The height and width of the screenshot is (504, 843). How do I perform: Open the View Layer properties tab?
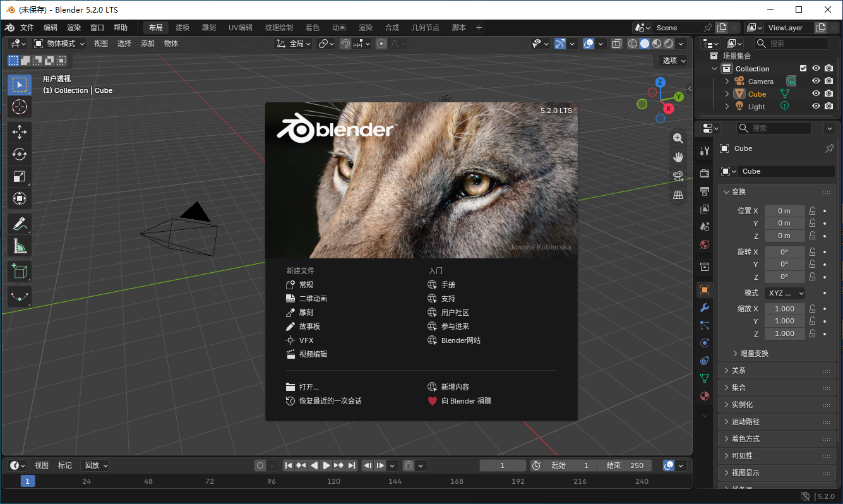pos(705,208)
